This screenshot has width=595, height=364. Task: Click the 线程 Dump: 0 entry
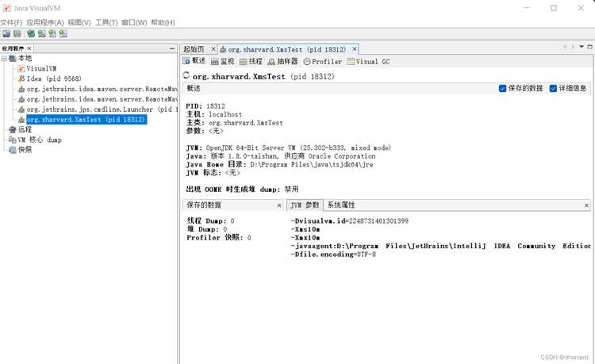click(210, 221)
